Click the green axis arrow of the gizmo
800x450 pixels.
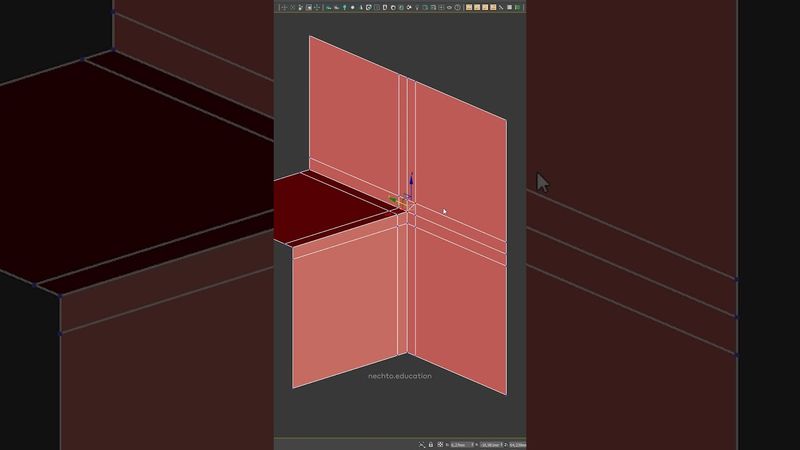(x=393, y=198)
